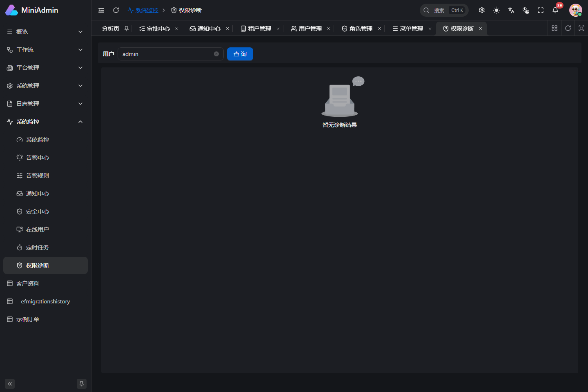The height and width of the screenshot is (392, 588).
Task: Close the 审批中心 tab
Action: pos(177,29)
